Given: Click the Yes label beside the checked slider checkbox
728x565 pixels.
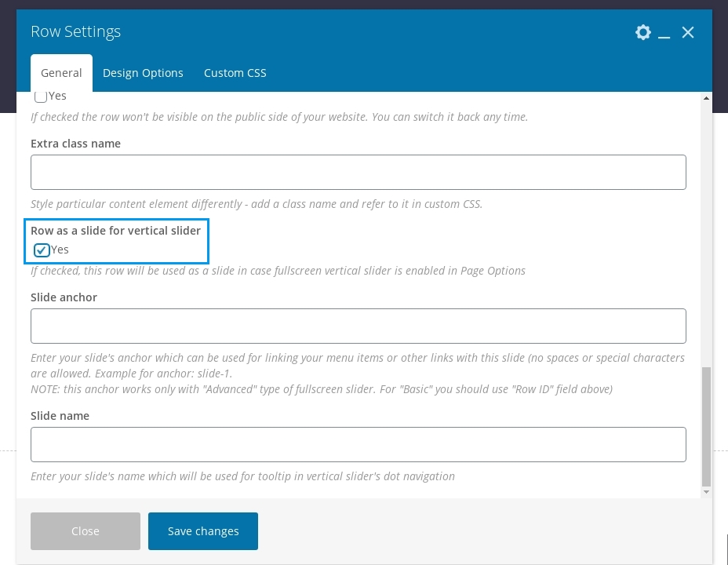Looking at the screenshot, I should [60, 250].
